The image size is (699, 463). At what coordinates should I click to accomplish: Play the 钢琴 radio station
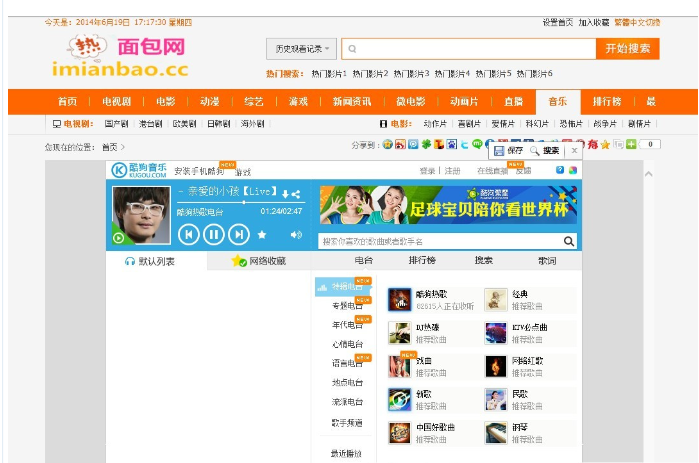tap(496, 433)
